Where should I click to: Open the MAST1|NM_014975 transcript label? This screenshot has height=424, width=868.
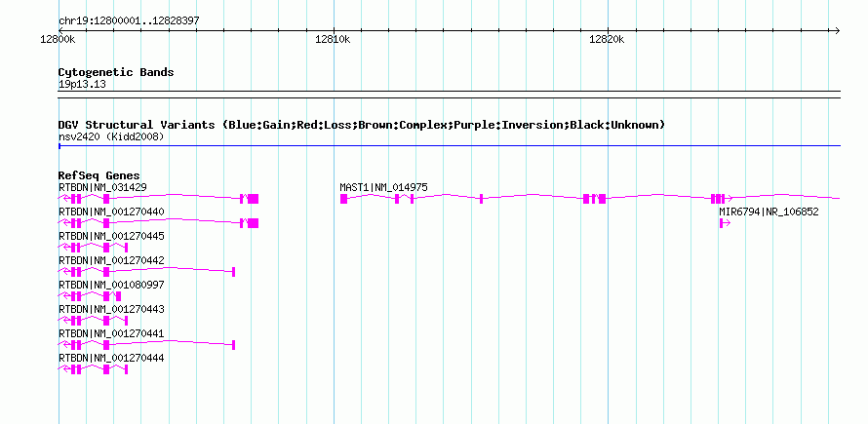(x=383, y=188)
